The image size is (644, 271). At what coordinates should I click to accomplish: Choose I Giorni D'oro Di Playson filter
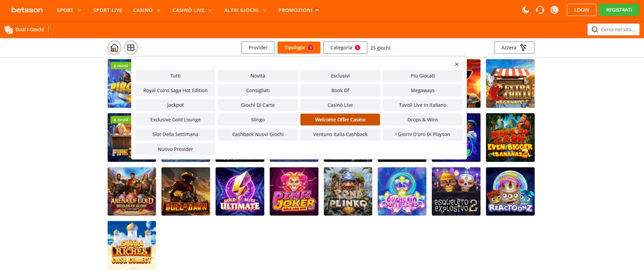pyautogui.click(x=423, y=134)
